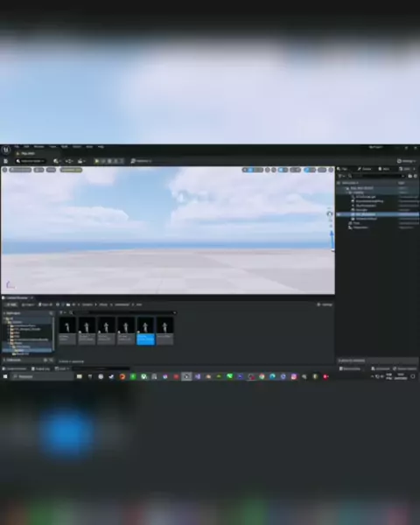Viewport: 420px width, 525px height.
Task: Click the viewport options hamburger icon
Action: pyautogui.click(x=4, y=170)
